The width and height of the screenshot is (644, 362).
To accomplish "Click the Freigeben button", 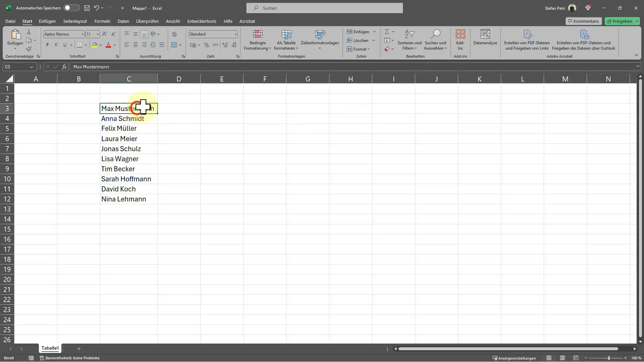I will click(x=622, y=21).
